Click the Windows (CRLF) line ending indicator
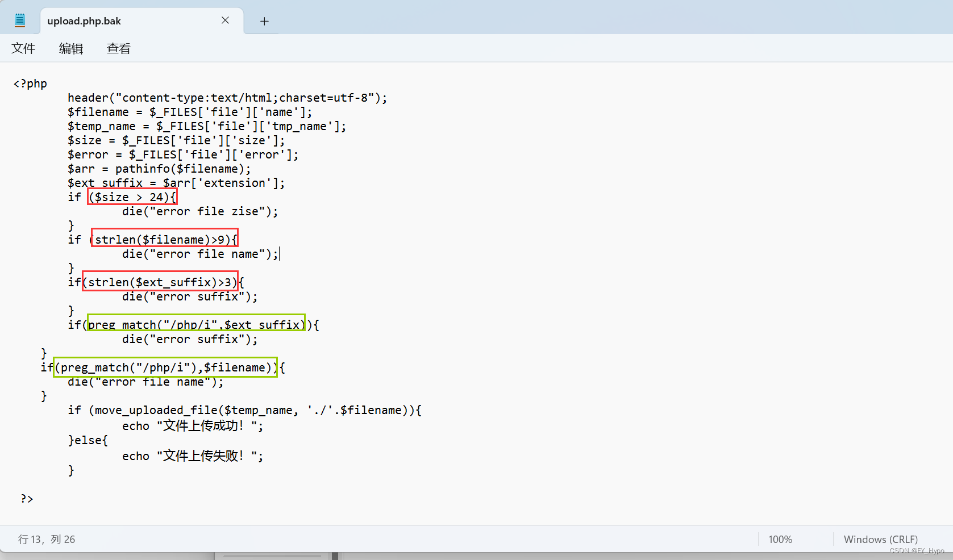953x560 pixels. tap(881, 539)
